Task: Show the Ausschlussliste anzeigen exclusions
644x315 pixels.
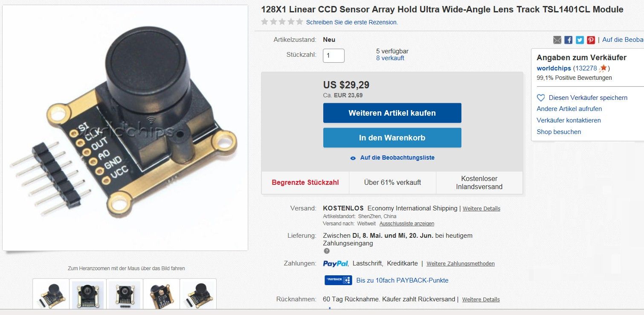Action: (x=407, y=224)
